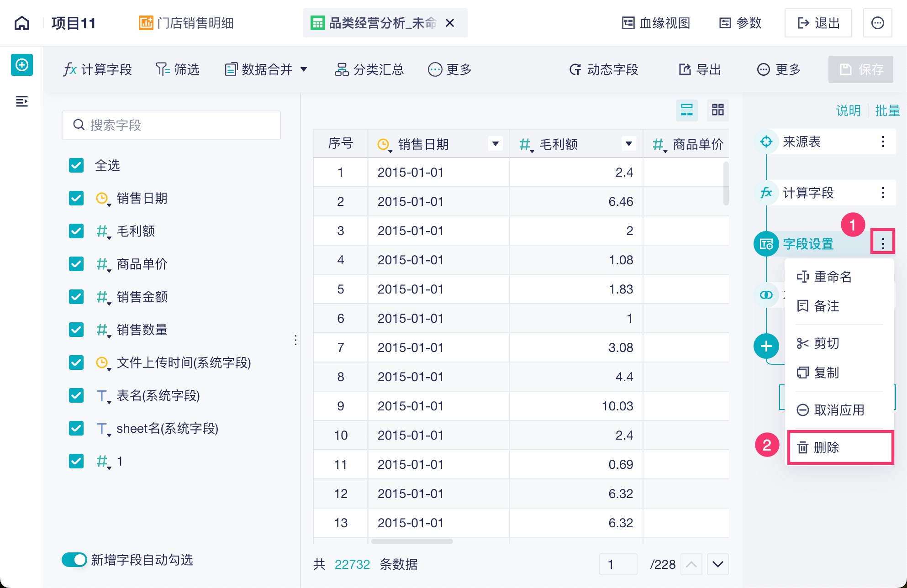The image size is (907, 588).
Task: Click the 批量 link
Action: [x=887, y=110]
